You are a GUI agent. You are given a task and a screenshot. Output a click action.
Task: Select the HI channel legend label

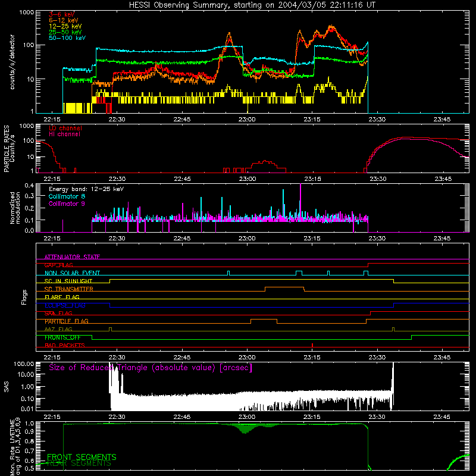click(64, 134)
